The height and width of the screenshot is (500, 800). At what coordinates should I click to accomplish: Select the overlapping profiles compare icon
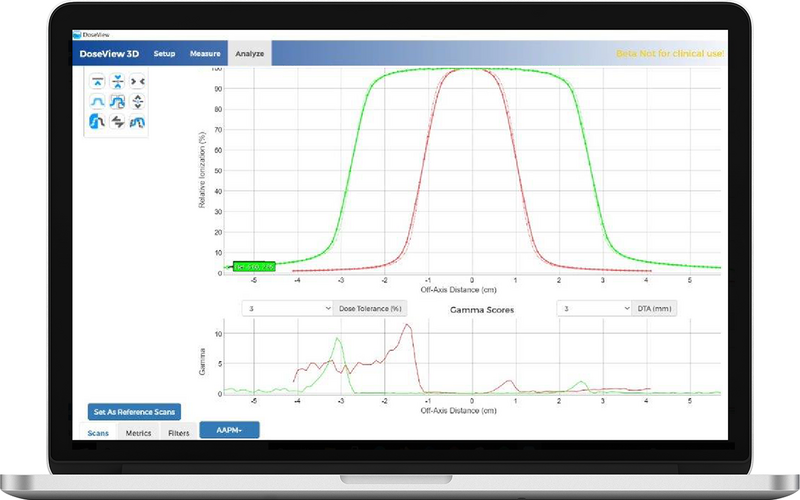(x=118, y=101)
